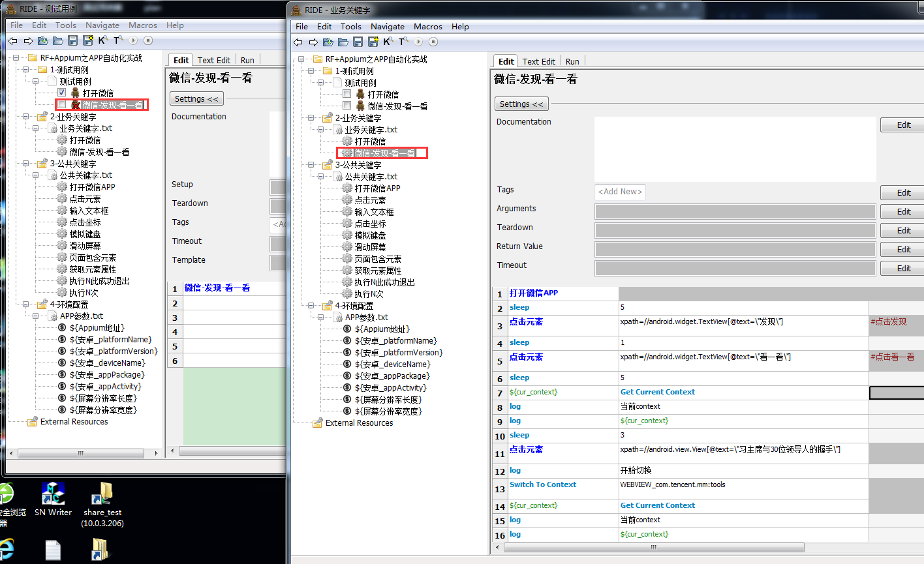Open Search Tests (T) tool in 测试用例 window
Viewport: 924px width, 564px height.
[x=118, y=40]
